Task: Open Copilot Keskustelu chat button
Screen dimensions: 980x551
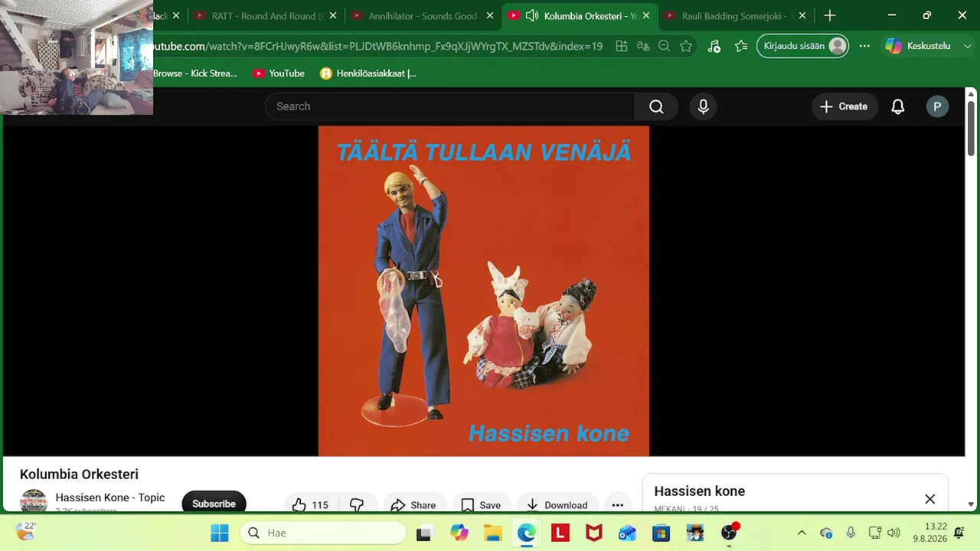Action: 918,46
